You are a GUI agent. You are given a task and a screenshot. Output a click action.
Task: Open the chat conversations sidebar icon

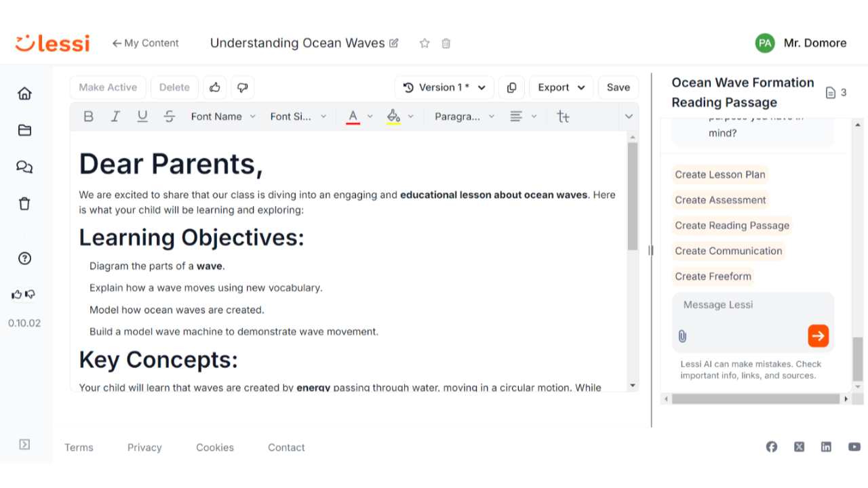pyautogui.click(x=24, y=167)
